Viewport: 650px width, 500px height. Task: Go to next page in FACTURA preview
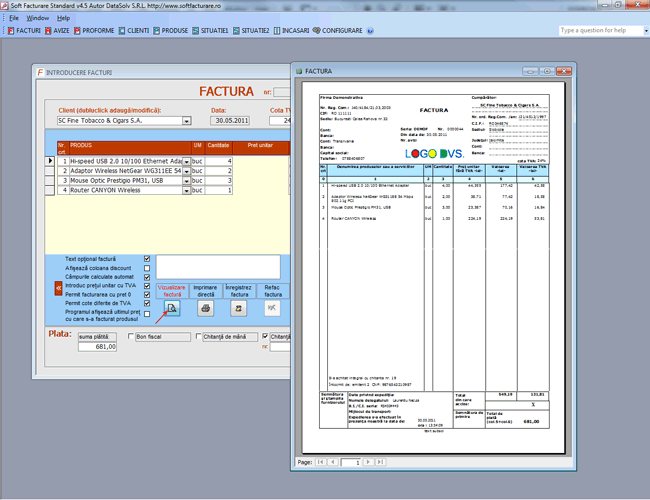368,462
